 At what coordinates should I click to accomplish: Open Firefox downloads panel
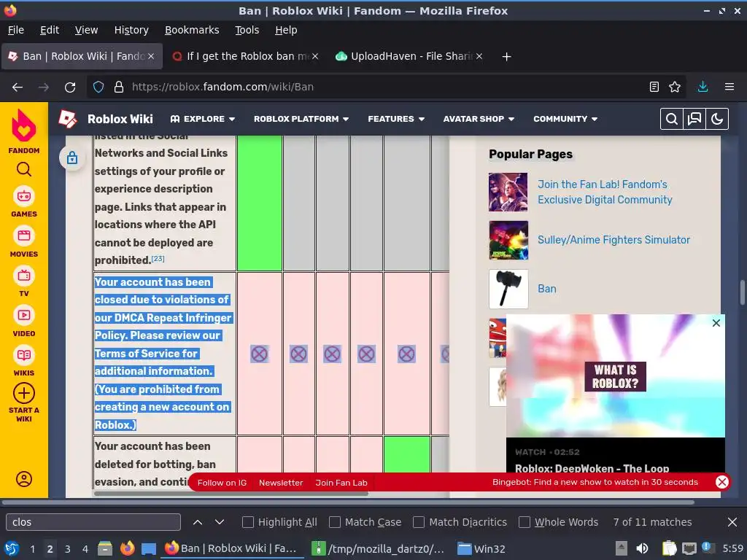pyautogui.click(x=703, y=87)
